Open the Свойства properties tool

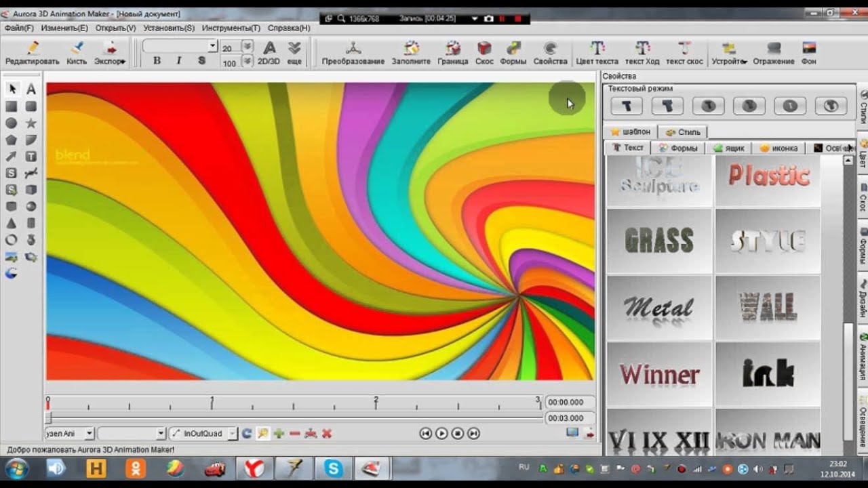pyautogui.click(x=550, y=54)
